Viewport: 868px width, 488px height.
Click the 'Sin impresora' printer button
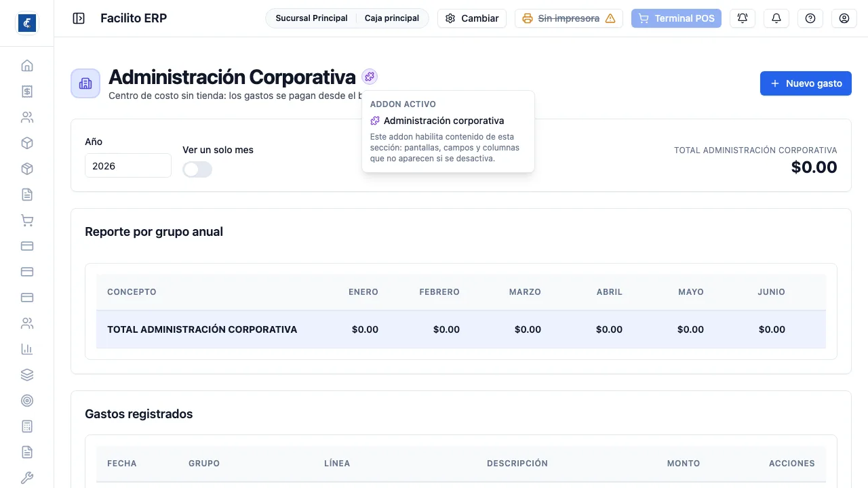[569, 18]
